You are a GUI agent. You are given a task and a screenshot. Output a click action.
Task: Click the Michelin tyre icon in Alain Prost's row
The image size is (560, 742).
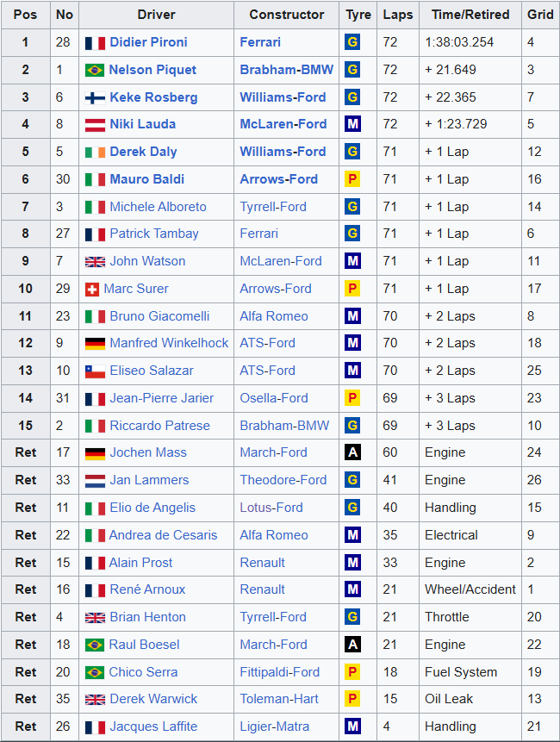tap(353, 562)
